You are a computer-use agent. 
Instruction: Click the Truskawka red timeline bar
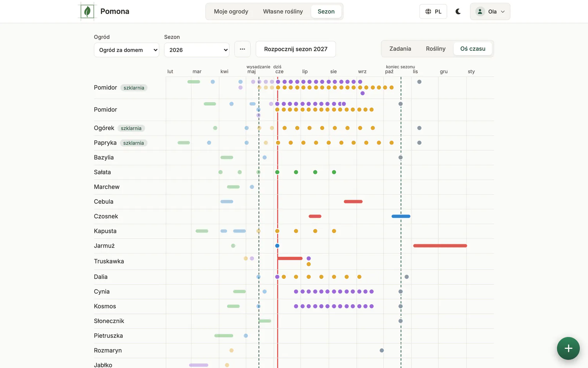290,258
